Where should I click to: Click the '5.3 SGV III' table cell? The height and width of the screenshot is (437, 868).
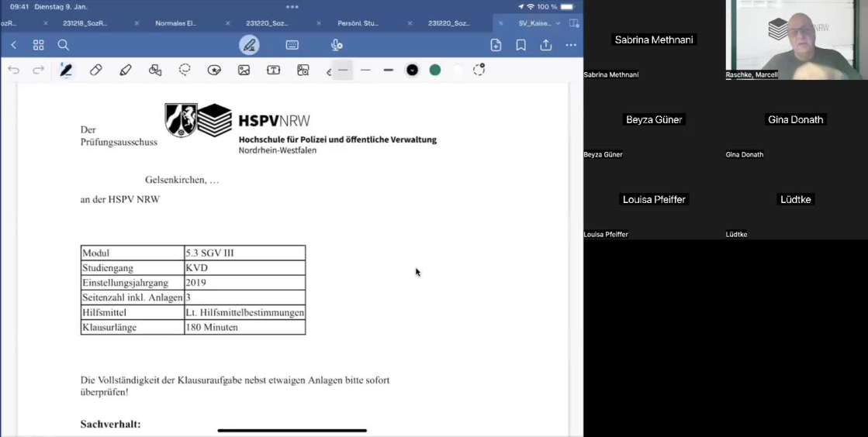[244, 253]
